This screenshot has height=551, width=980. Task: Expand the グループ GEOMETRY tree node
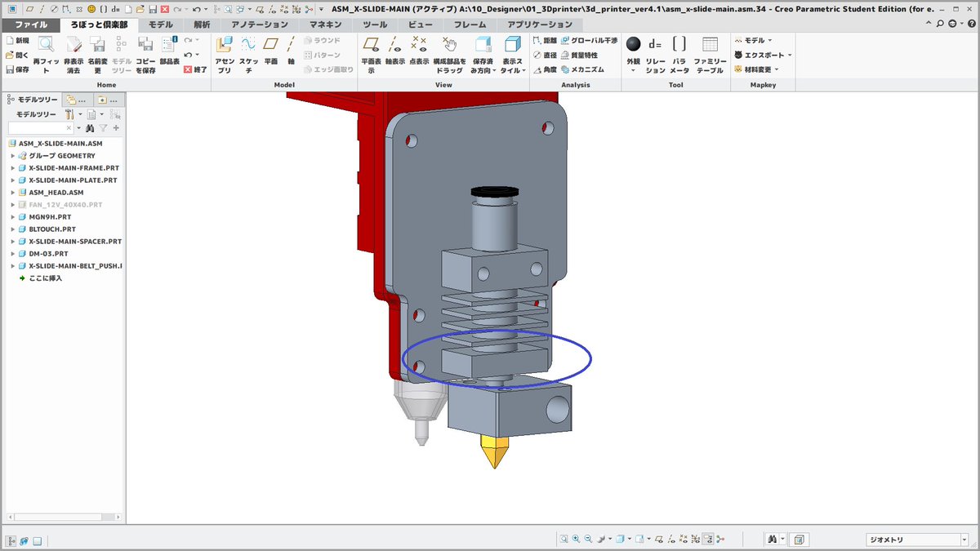[x=12, y=156]
